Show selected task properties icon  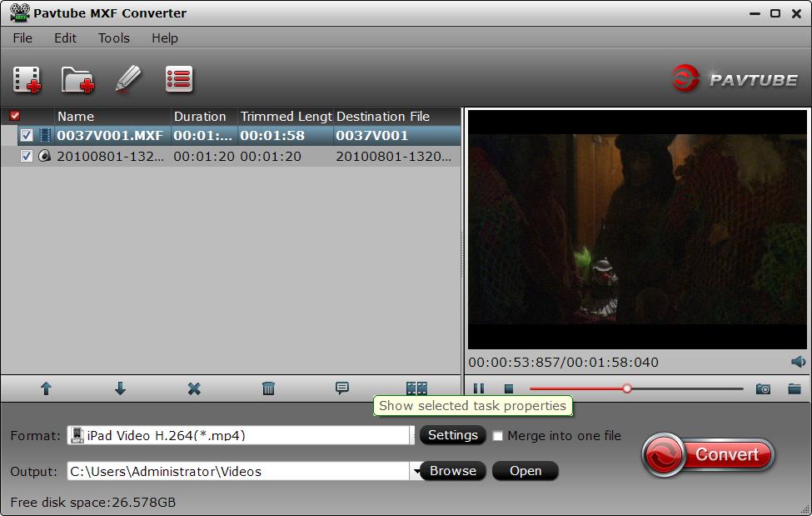[416, 388]
